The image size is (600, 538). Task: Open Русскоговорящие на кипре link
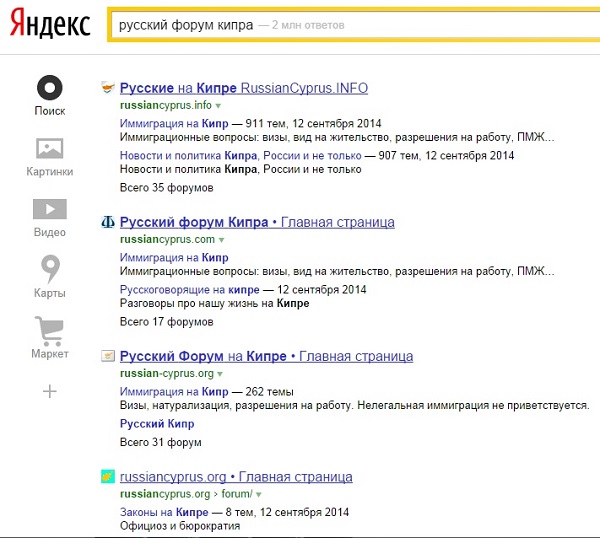pos(189,290)
